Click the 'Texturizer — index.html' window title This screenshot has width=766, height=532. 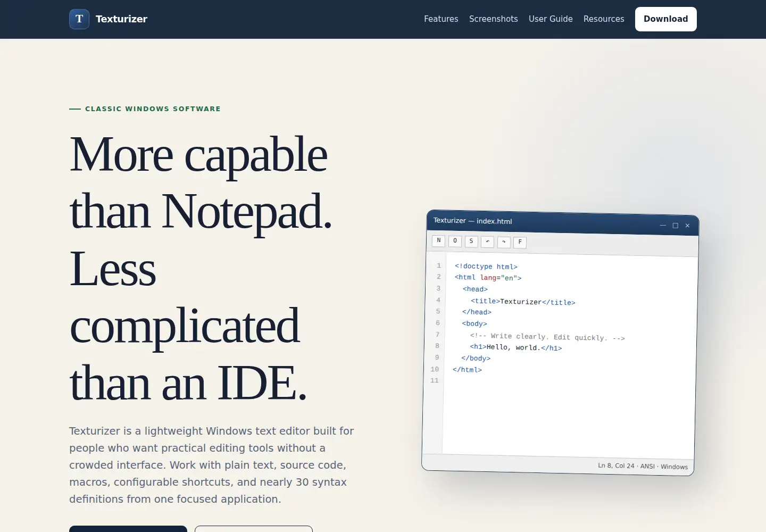click(x=472, y=221)
